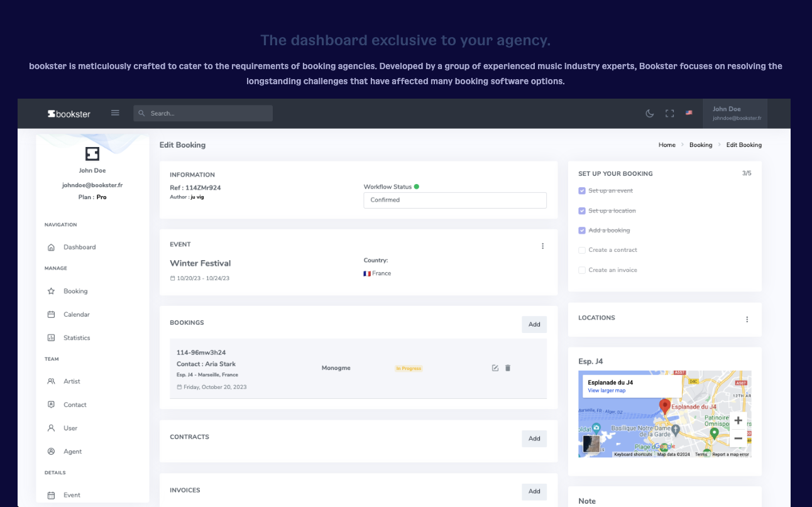Image resolution: width=812 pixels, height=507 pixels.
Task: Uncheck Add a booking checkbox
Action: pos(582,231)
